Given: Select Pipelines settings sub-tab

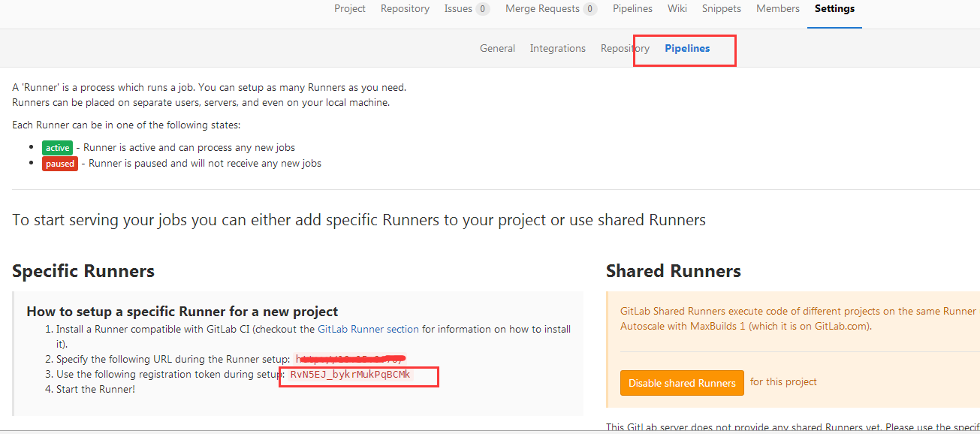Looking at the screenshot, I should point(687,48).
